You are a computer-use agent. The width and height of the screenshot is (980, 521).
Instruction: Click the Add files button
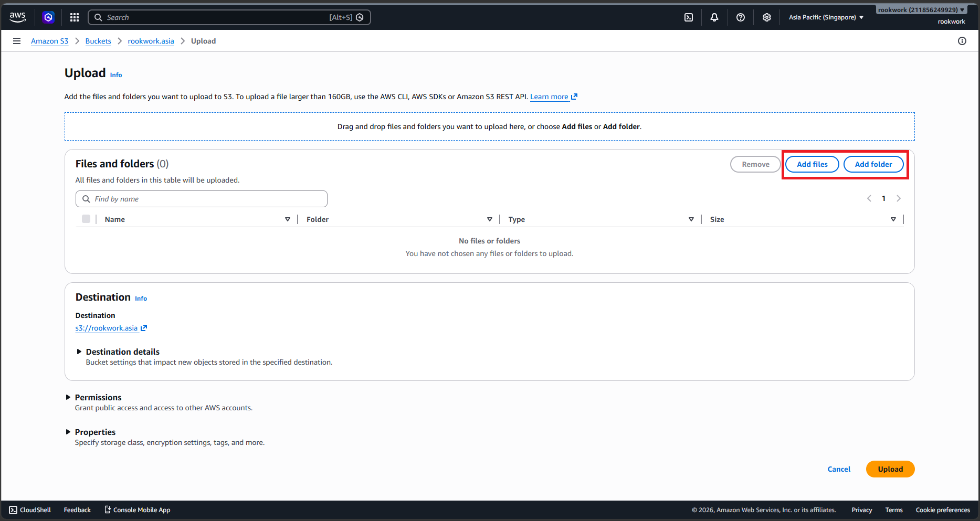tap(812, 164)
